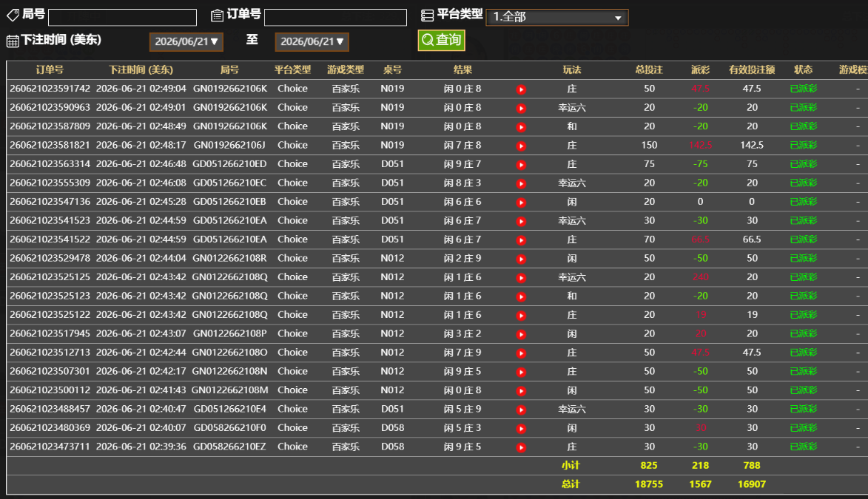Click the 总计 total label
This screenshot has width=868, height=499.
coord(571,484)
